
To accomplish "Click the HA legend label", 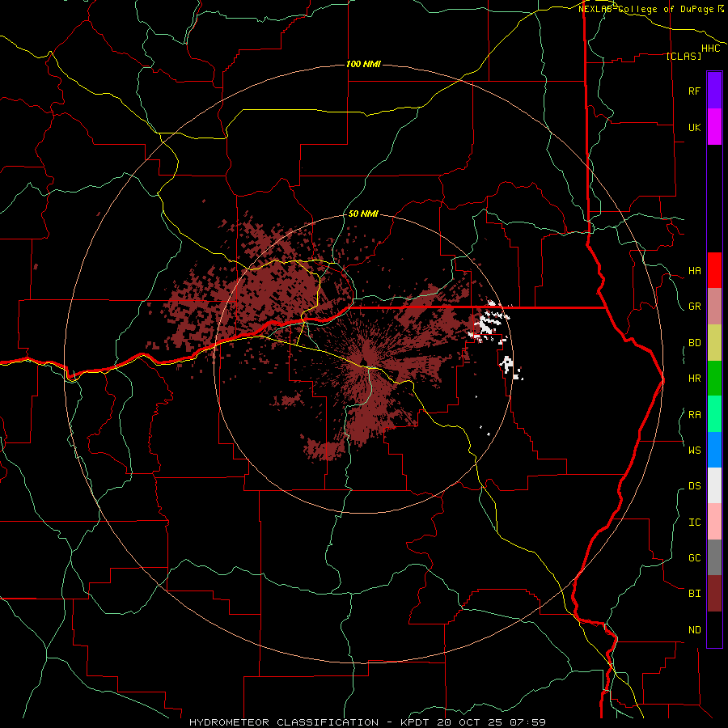I will pos(694,271).
